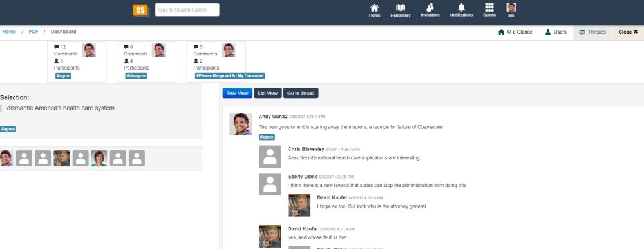The height and width of the screenshot is (249, 644).
Task: Select the Tree View button
Action: click(238, 93)
